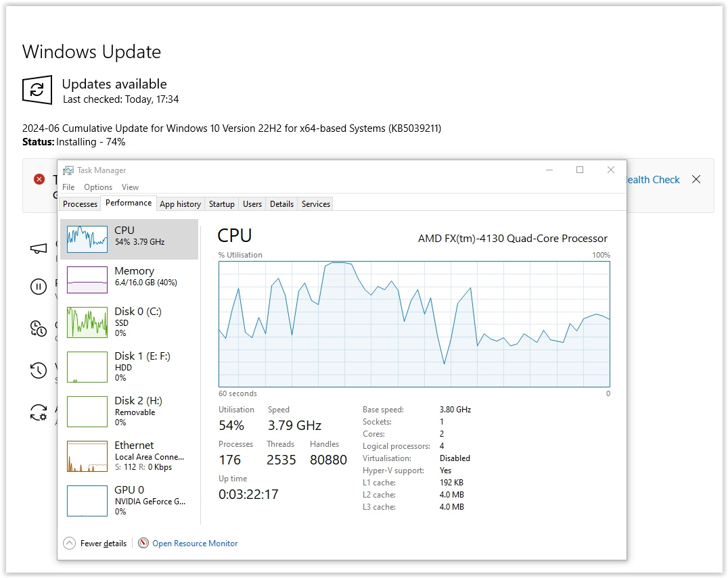This screenshot has height=578, width=728.
Task: Click the Last checked: Today, 17:34 text
Action: point(120,99)
